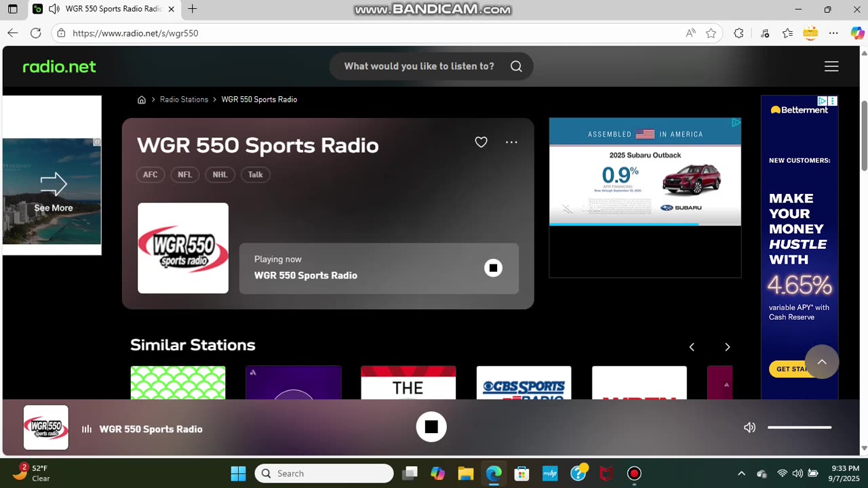Click the search magnifier icon

click(516, 66)
